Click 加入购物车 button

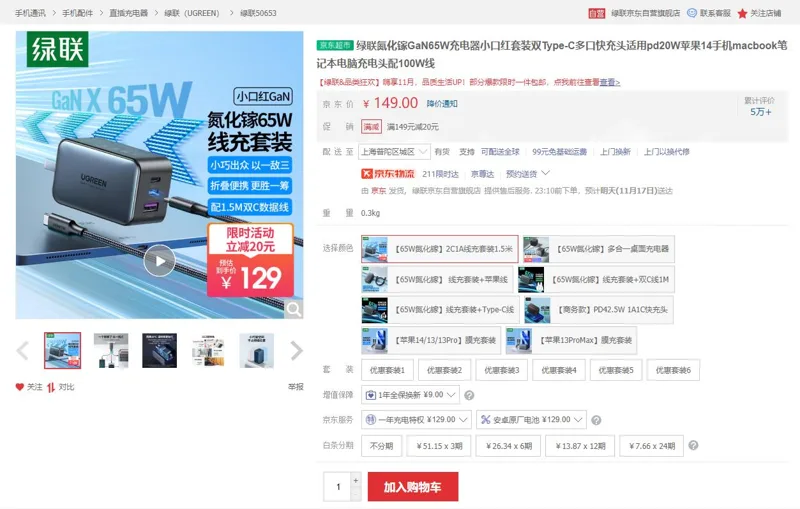tap(413, 487)
